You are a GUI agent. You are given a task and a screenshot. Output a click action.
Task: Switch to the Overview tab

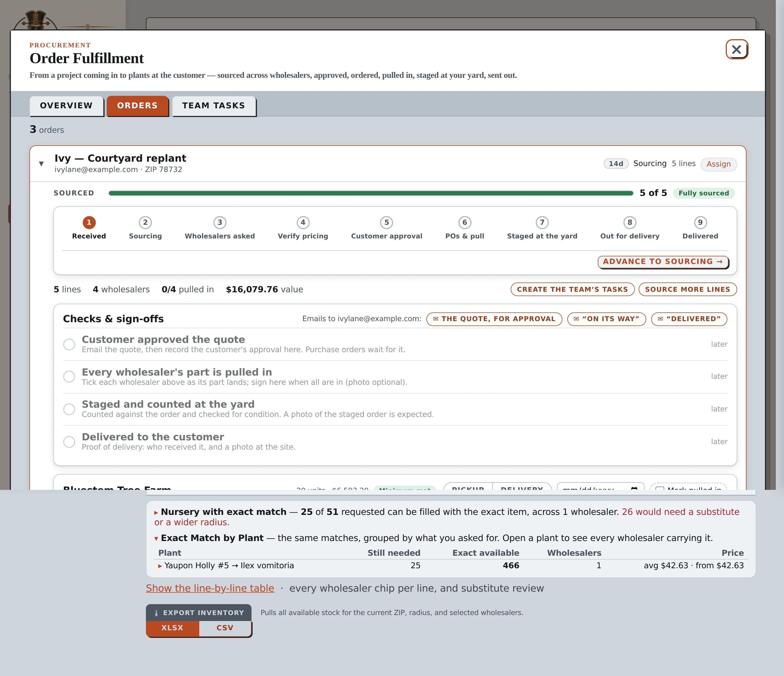click(67, 106)
